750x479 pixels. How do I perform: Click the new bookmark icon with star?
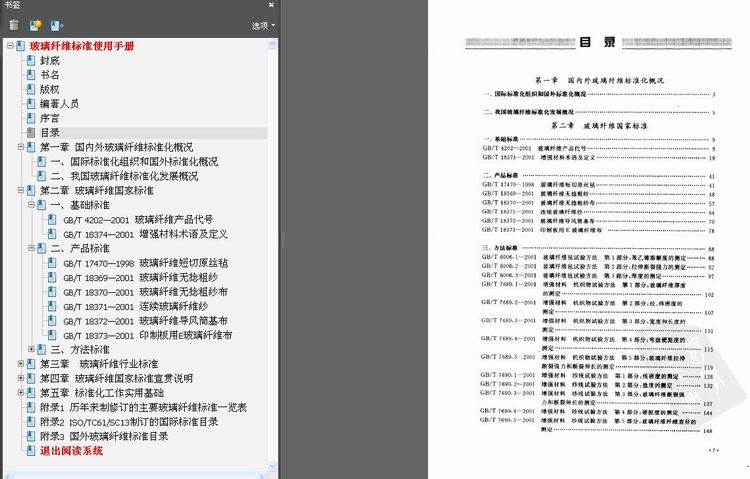coord(35,25)
